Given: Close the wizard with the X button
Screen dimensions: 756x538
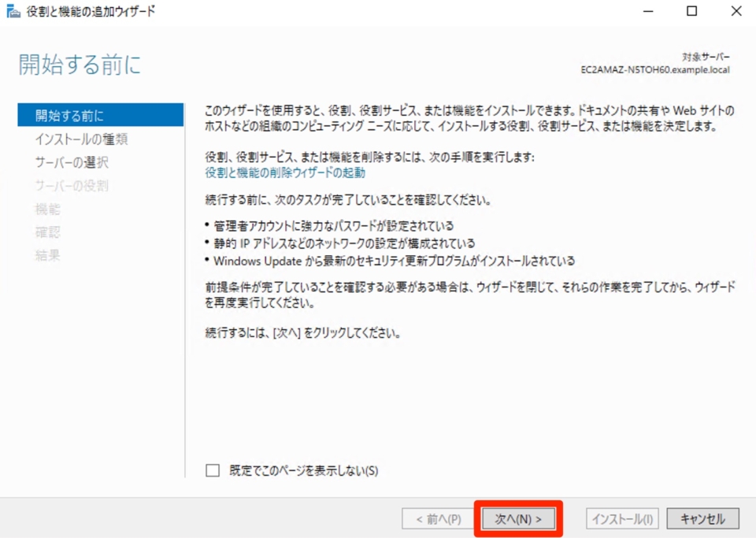Looking at the screenshot, I should pos(736,11).
